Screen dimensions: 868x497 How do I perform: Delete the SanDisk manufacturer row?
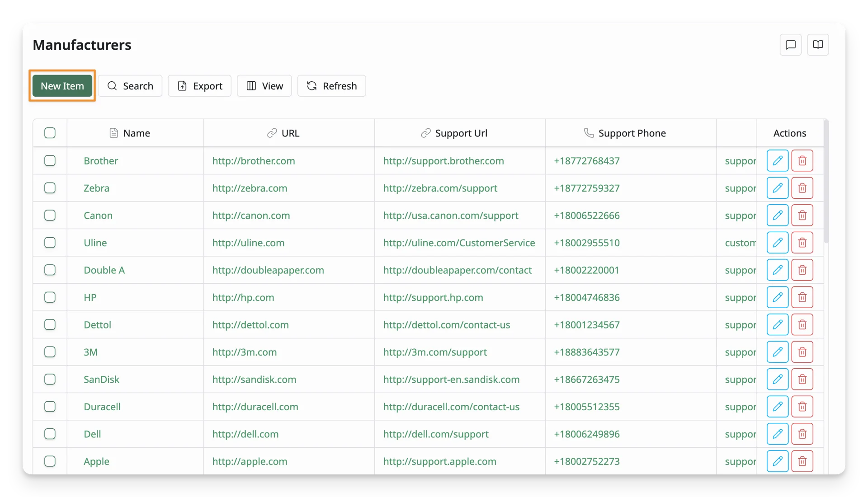[802, 379]
